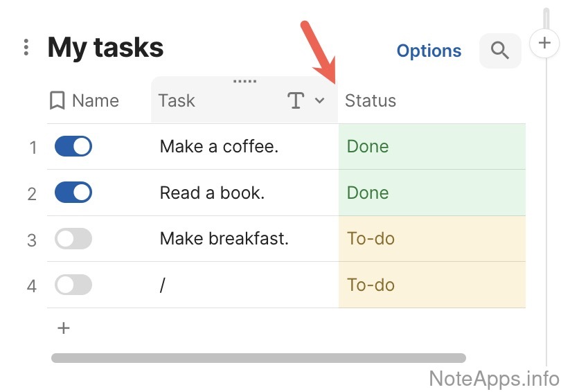Grab the column drag handle dots above Task
Viewport: 561px width, 392px height.
click(x=244, y=82)
